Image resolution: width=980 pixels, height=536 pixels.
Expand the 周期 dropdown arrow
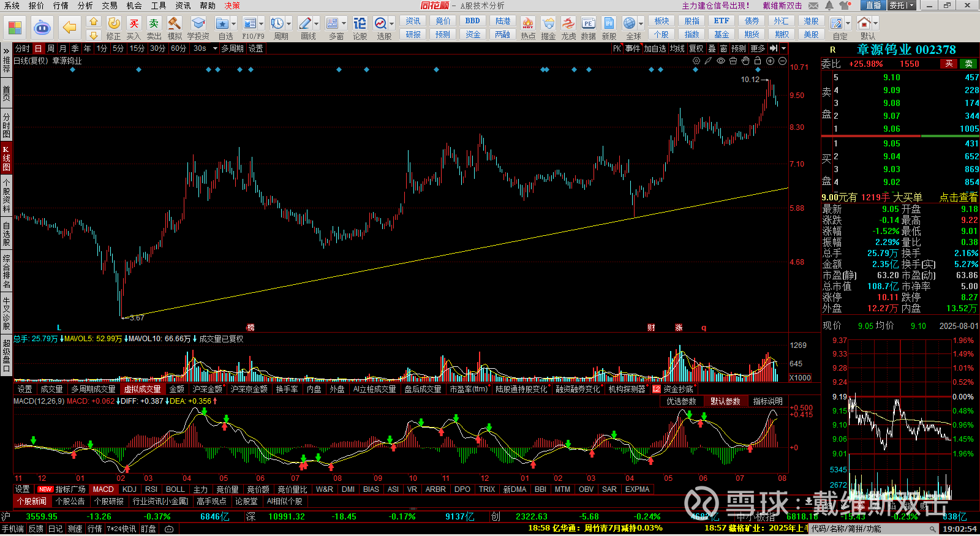(x=288, y=24)
